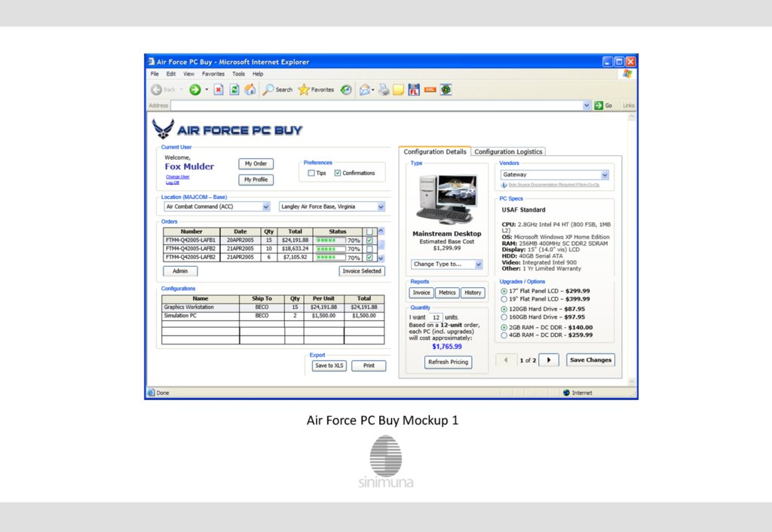Click the orange XML toolbar icon
The image size is (772, 532).
click(x=430, y=90)
